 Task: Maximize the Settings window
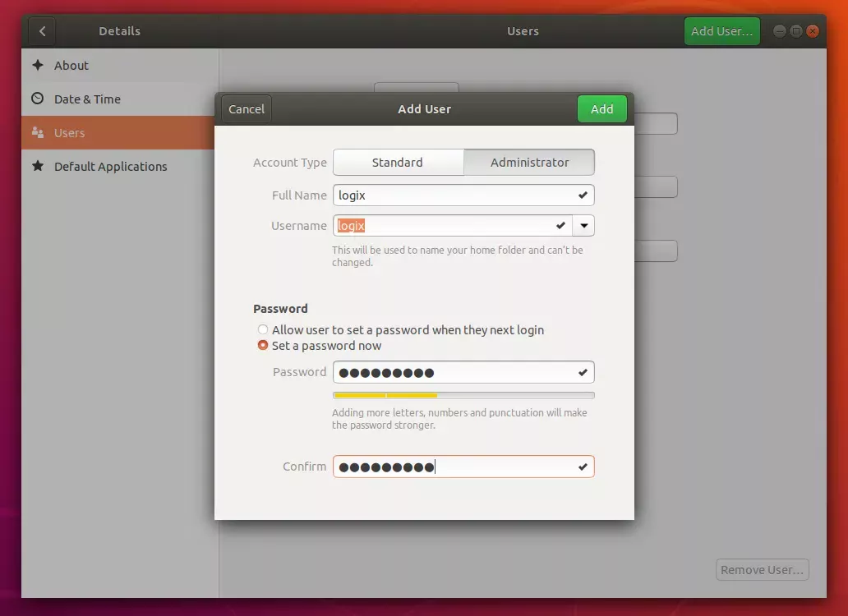point(796,31)
